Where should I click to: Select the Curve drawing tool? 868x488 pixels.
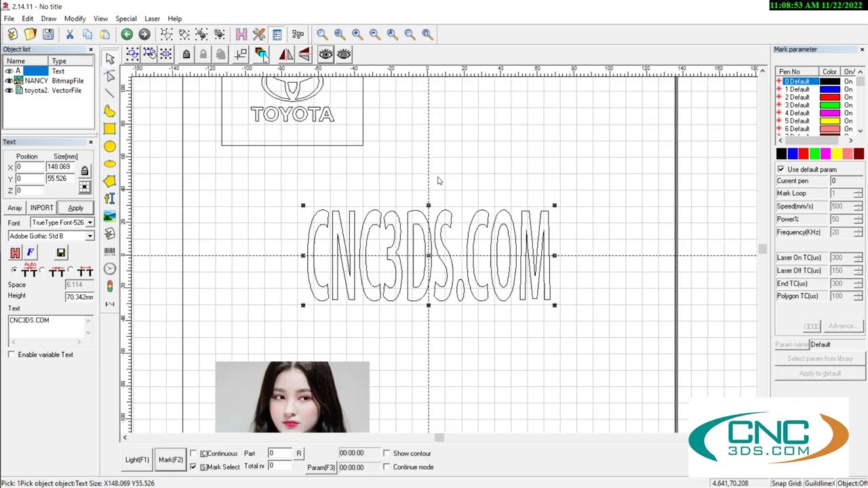[x=110, y=111]
